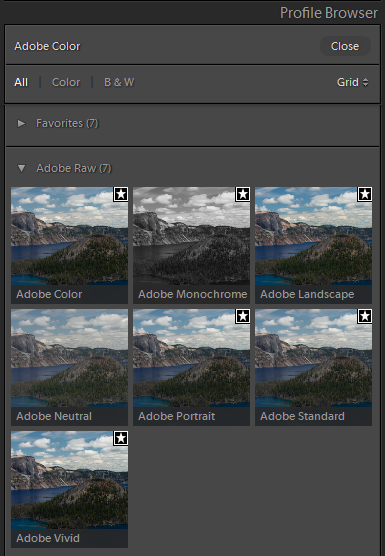Toggle favorite star on Adobe Landscape
This screenshot has width=385, height=556.
click(x=365, y=194)
